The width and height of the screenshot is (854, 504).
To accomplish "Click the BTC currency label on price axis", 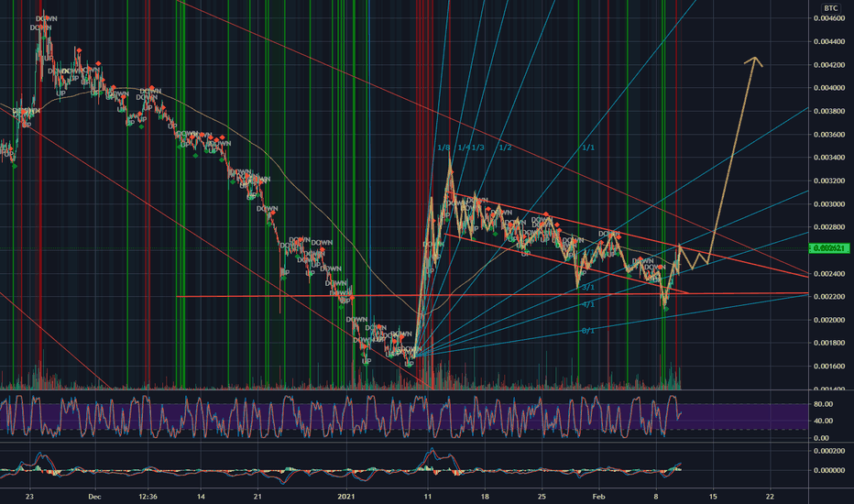I will point(830,8).
